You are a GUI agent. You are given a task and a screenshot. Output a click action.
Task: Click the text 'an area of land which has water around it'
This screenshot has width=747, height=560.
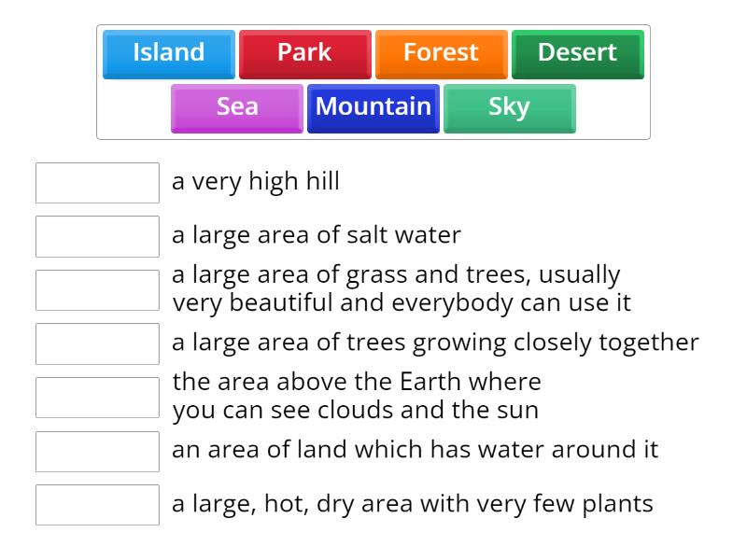click(415, 450)
